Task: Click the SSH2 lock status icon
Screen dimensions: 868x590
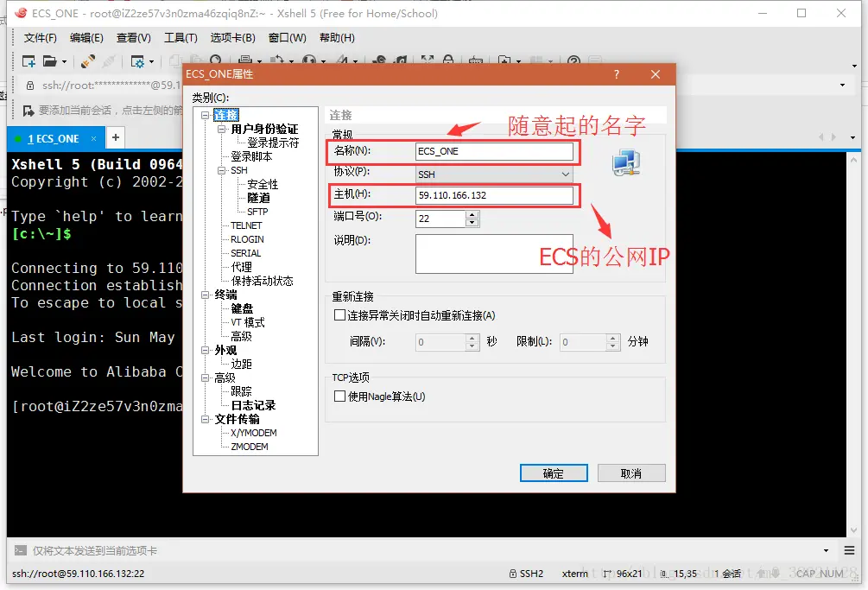Action: (x=513, y=574)
